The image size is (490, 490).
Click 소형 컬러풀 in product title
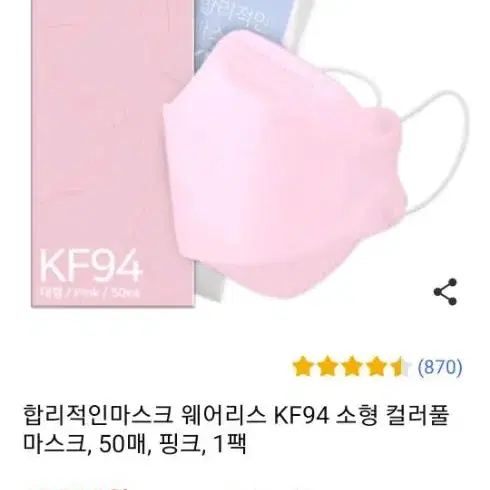pyautogui.click(x=393, y=415)
